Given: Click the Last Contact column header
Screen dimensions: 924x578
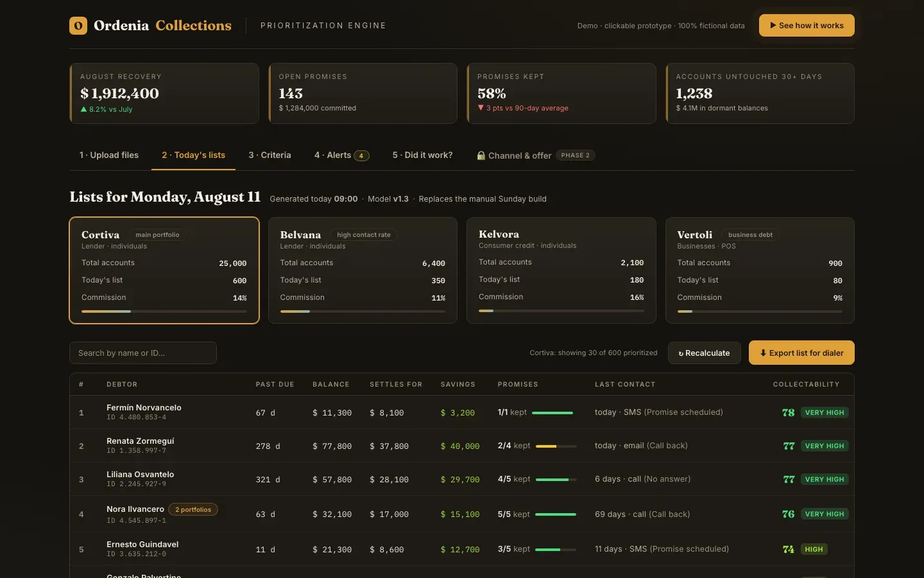Looking at the screenshot, I should click(625, 385).
